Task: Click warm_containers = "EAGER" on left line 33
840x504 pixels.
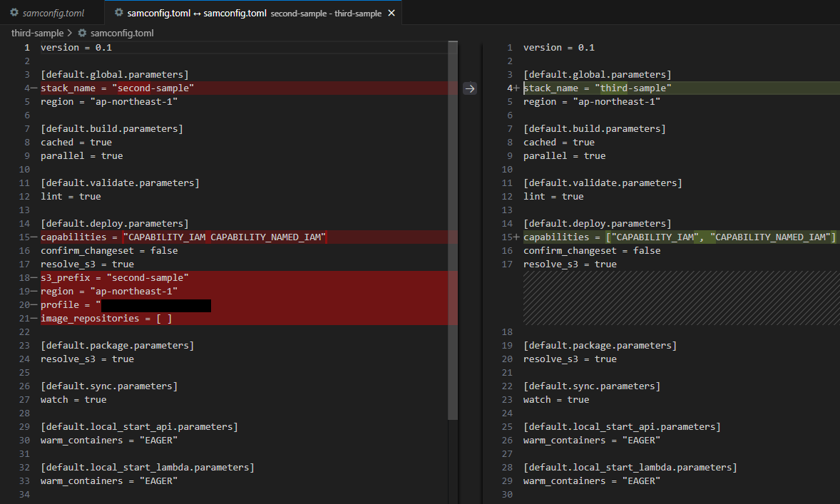Action: coord(109,480)
